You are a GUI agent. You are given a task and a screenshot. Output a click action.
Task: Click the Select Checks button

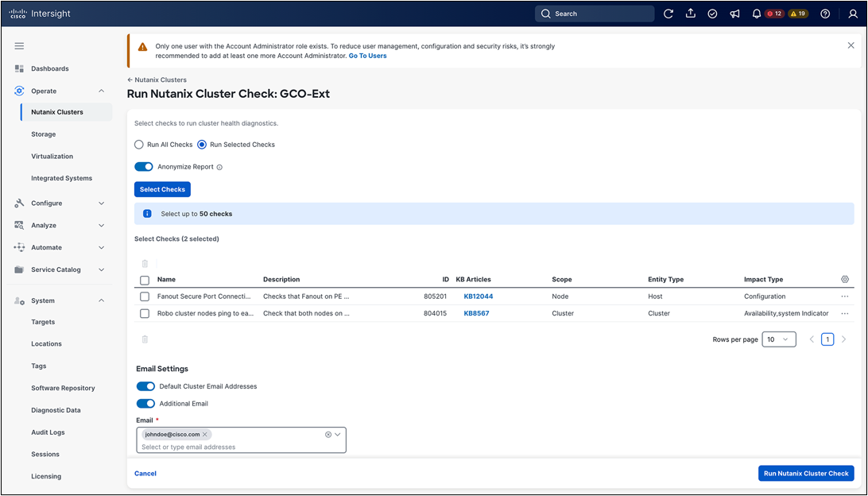(162, 189)
